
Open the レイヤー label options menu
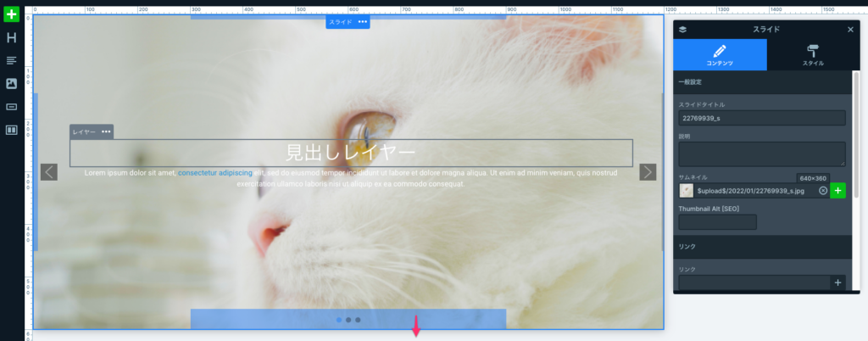point(106,131)
